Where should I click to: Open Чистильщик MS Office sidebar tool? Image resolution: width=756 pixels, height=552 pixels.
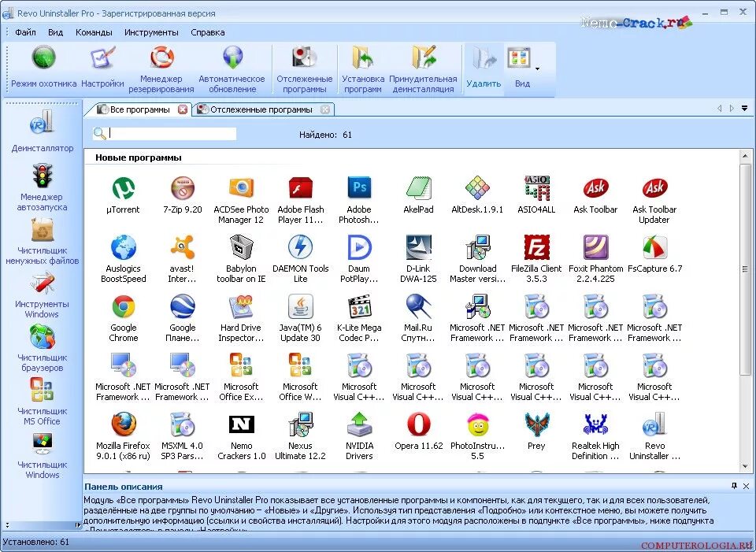[42, 402]
